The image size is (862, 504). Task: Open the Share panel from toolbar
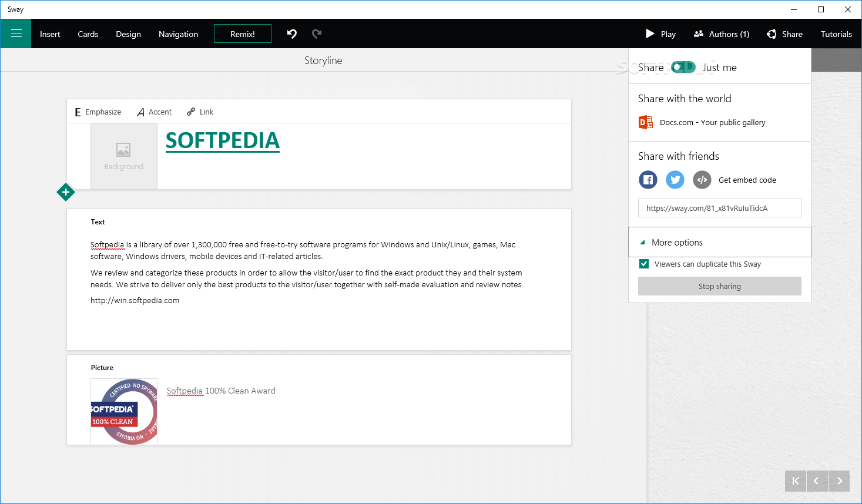(x=784, y=34)
